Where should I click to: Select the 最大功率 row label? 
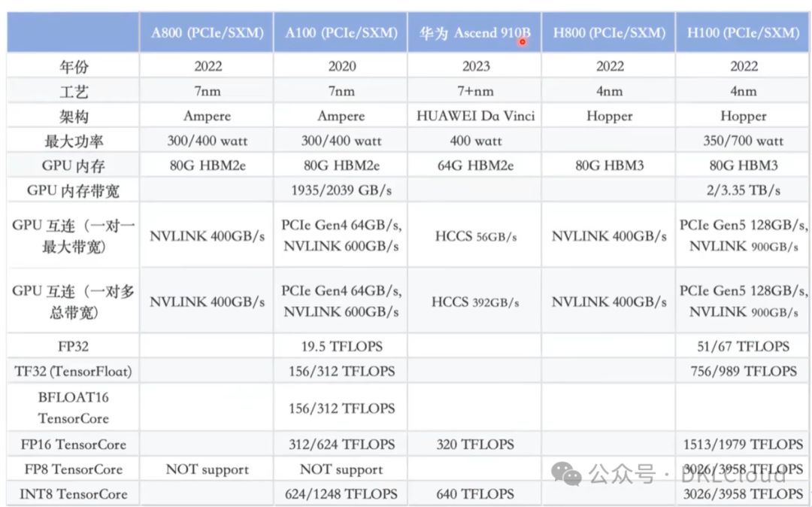[x=74, y=141]
